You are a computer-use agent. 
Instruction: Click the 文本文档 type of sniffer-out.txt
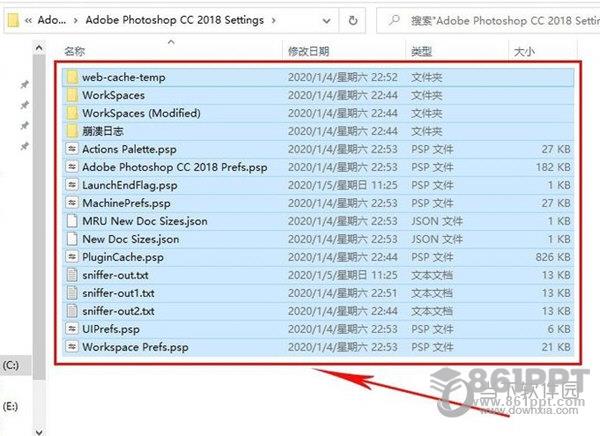pyautogui.click(x=432, y=275)
